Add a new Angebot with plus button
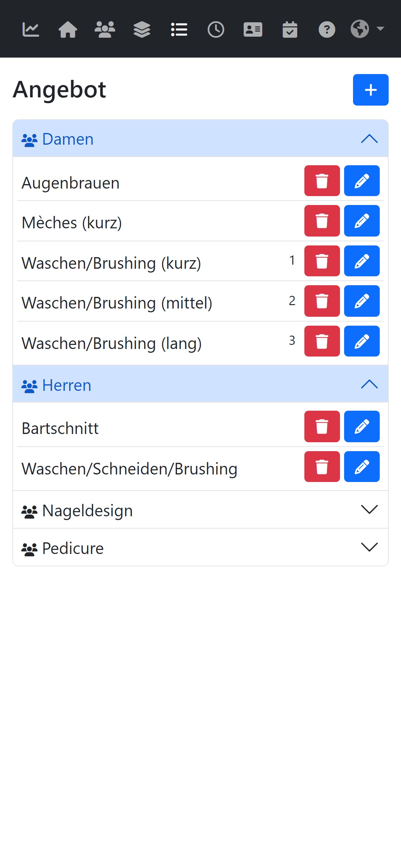Image resolution: width=401 pixels, height=868 pixels. tap(370, 90)
